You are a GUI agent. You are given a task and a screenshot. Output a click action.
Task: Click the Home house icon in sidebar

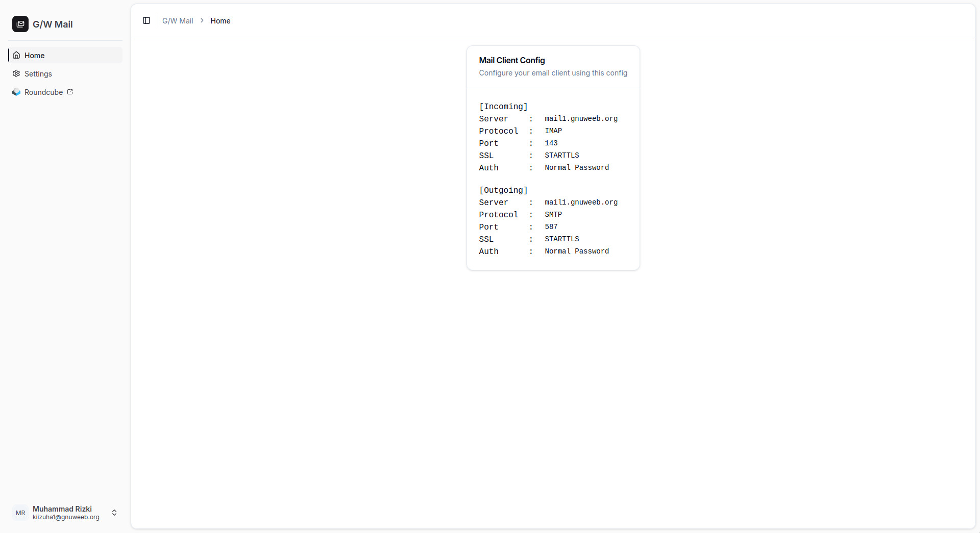[x=16, y=55]
